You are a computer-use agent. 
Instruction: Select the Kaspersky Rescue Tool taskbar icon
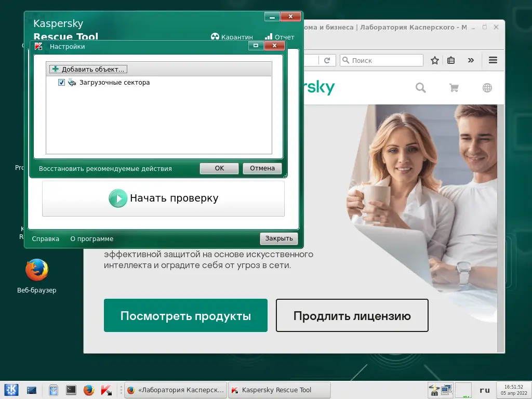click(x=279, y=390)
